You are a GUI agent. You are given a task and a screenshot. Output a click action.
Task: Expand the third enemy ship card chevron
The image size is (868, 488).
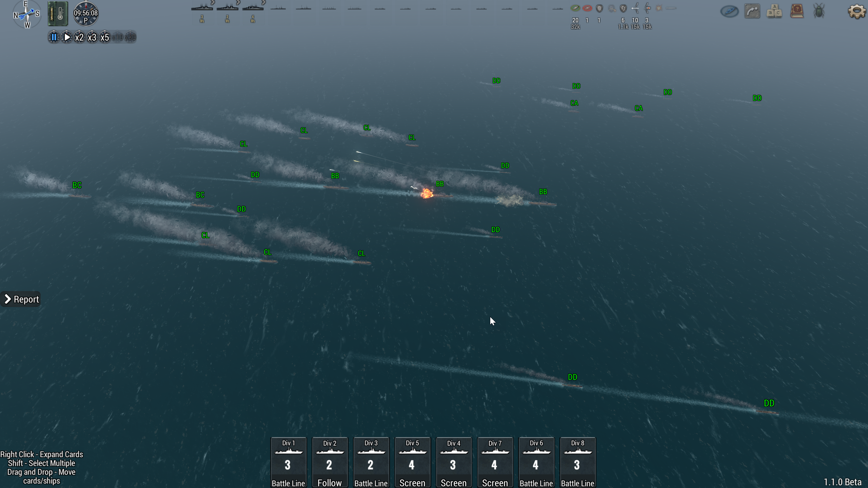point(264,3)
